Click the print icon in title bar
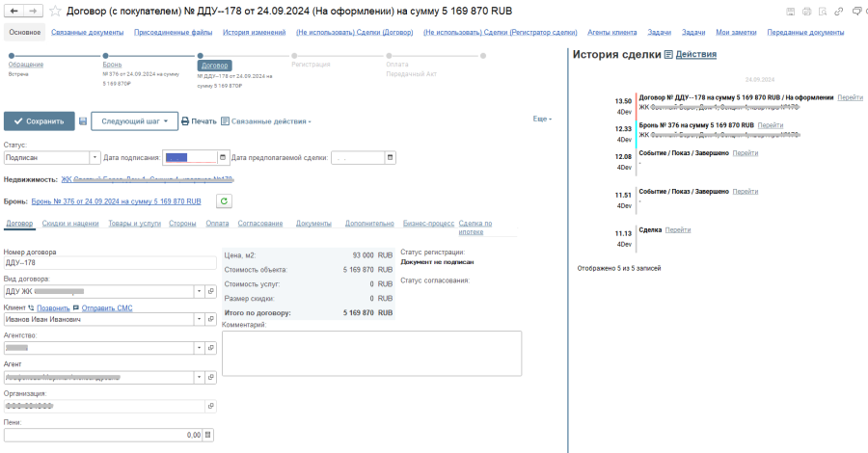The height and width of the screenshot is (453, 868). pyautogui.click(x=806, y=11)
